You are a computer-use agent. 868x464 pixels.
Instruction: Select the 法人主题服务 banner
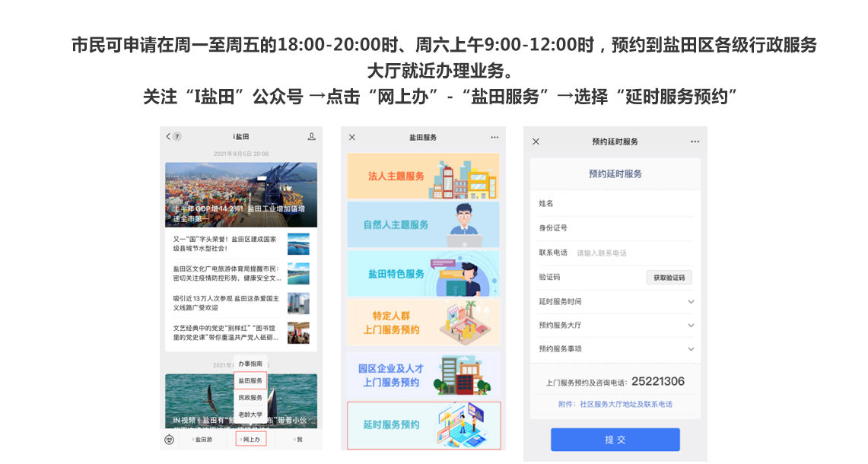coord(423,176)
